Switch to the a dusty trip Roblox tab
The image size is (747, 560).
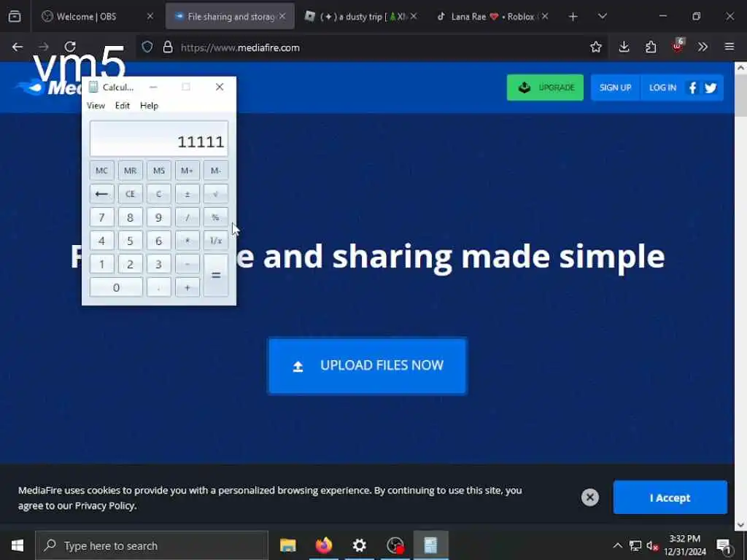(361, 17)
